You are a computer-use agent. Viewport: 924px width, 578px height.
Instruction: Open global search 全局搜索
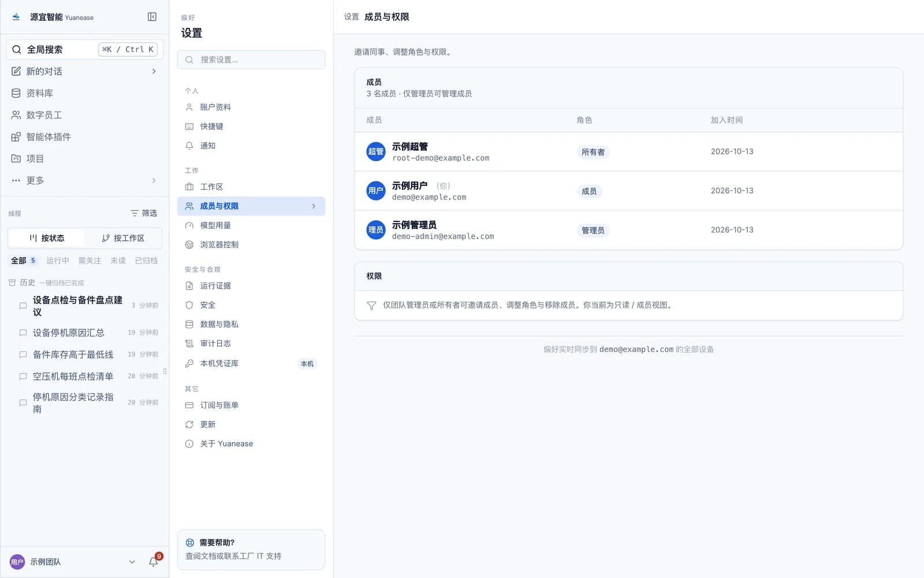point(84,49)
